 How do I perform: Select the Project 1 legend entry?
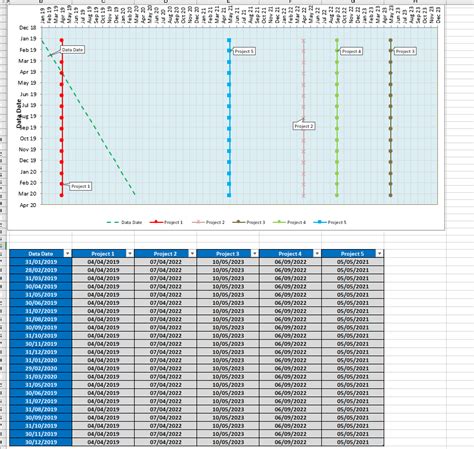coord(166,222)
